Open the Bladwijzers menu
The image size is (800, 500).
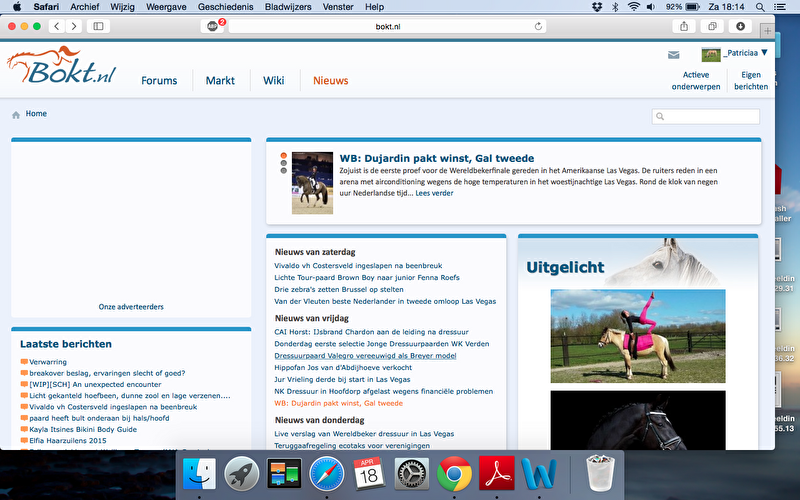(288, 7)
